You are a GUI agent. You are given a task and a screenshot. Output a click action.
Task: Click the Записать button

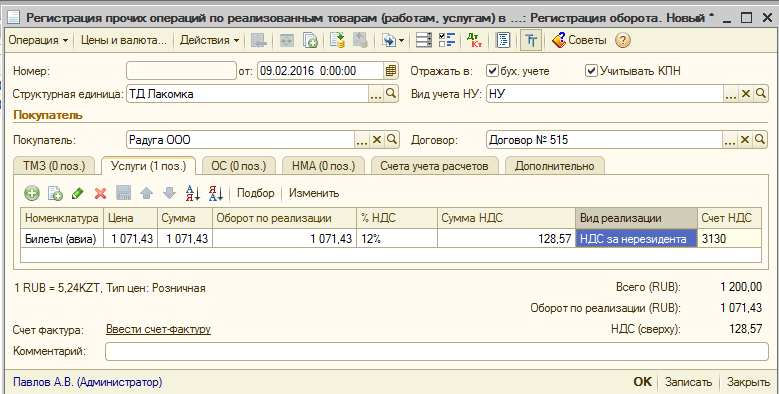point(688,382)
